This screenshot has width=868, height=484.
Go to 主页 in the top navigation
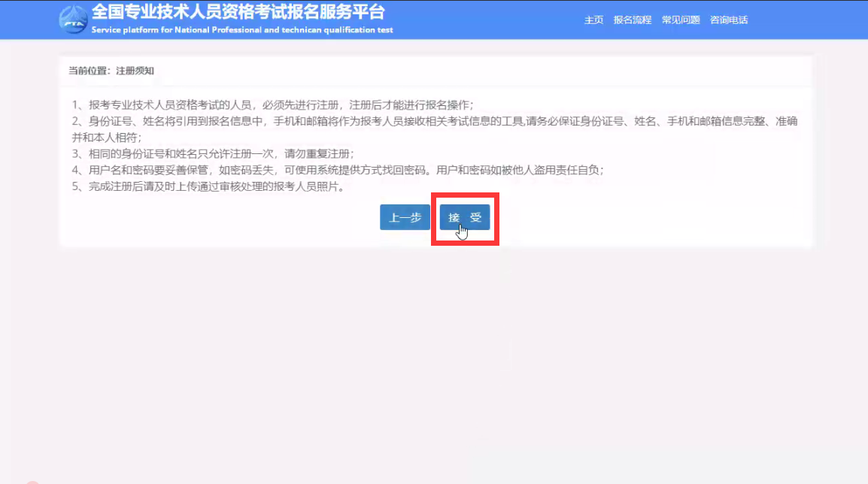point(593,20)
